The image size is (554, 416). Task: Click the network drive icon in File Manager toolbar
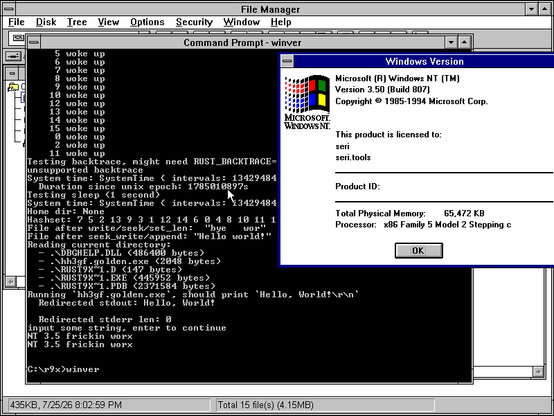point(18,38)
